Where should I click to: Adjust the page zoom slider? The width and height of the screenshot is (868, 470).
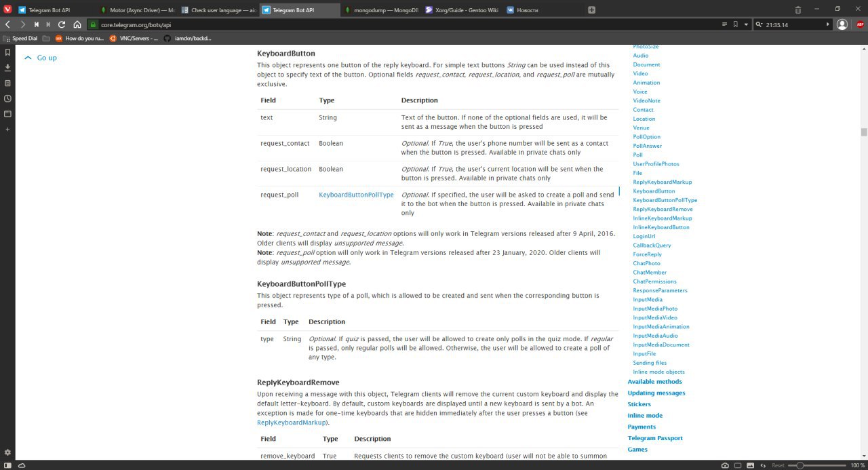(x=818, y=465)
